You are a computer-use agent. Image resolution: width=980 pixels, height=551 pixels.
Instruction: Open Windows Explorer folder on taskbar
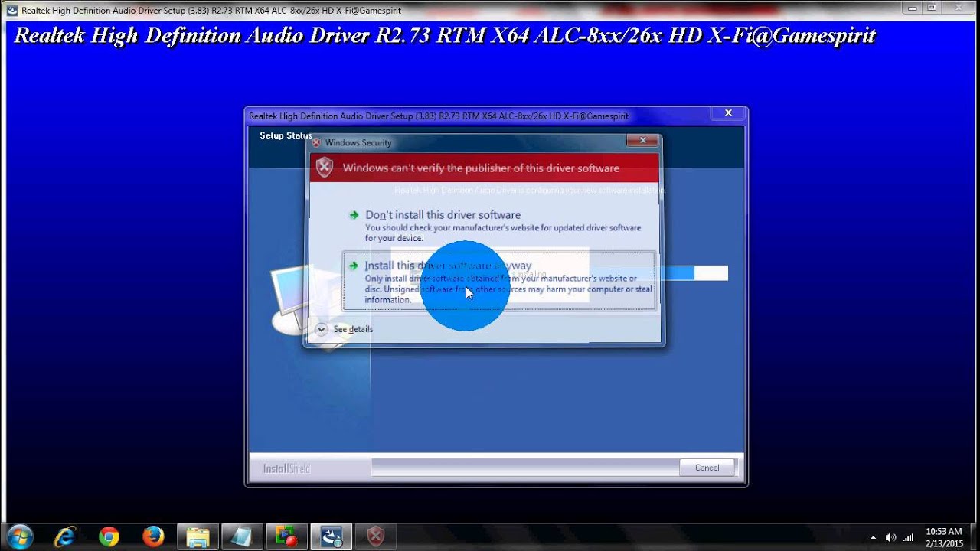tap(198, 536)
